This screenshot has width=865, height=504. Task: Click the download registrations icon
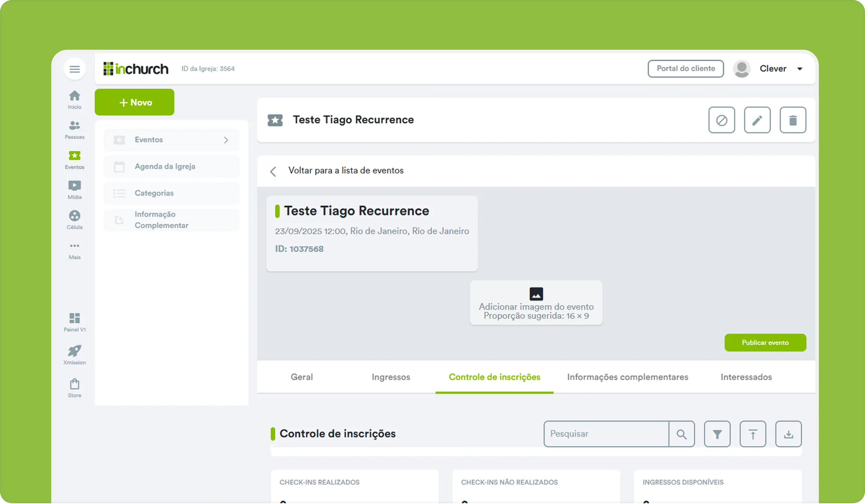[789, 434]
